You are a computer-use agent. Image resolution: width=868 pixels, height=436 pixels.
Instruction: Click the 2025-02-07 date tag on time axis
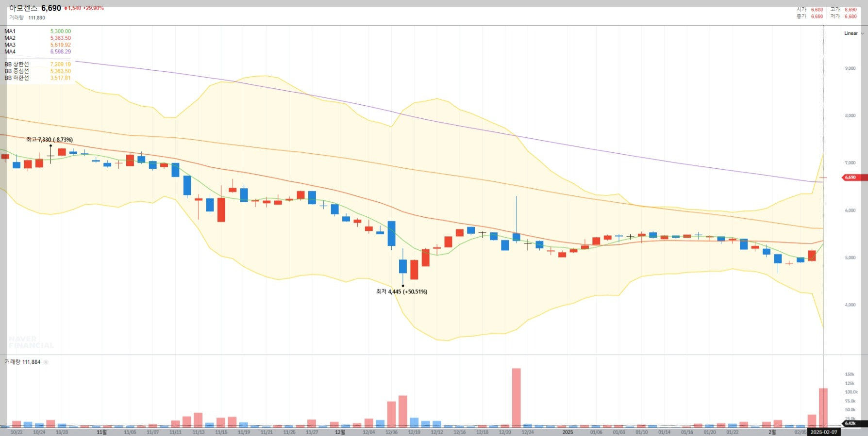pyautogui.click(x=824, y=432)
